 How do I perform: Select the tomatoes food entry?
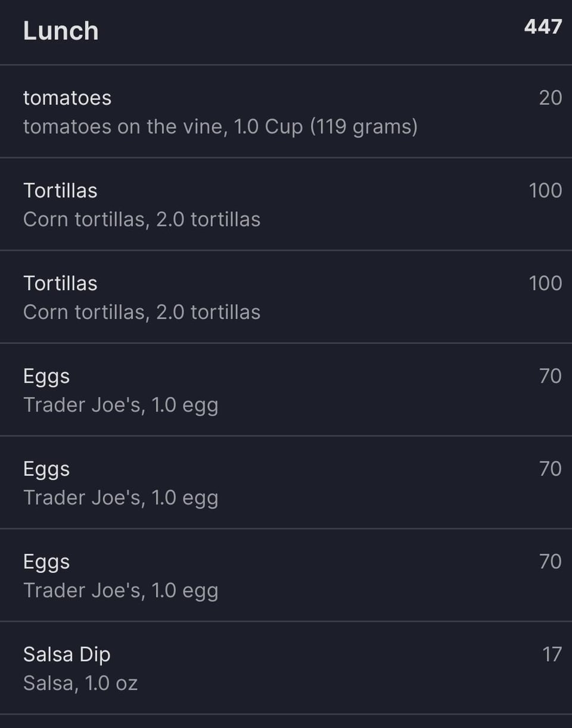click(x=286, y=111)
